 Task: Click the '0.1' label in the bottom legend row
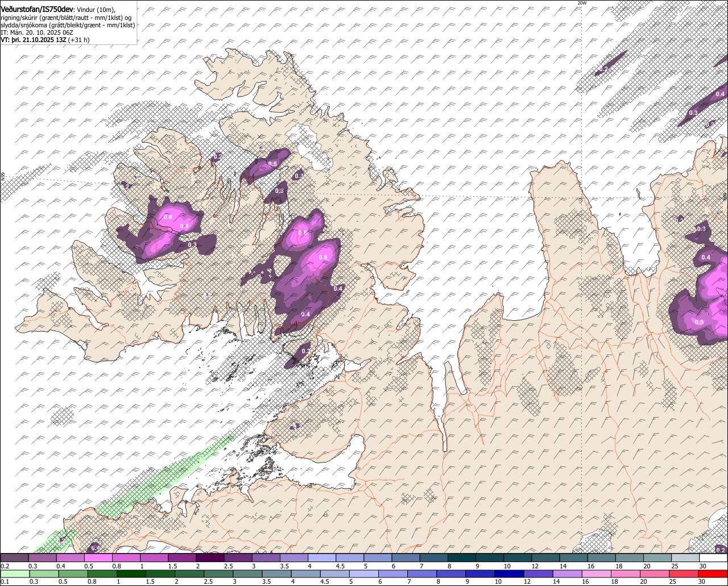(5, 581)
